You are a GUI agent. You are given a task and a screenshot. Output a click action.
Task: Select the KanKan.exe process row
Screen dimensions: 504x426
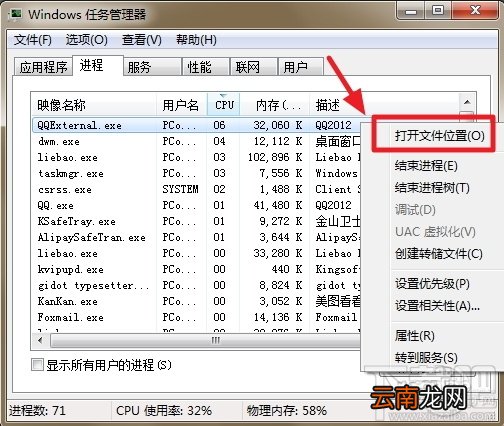[197, 301]
